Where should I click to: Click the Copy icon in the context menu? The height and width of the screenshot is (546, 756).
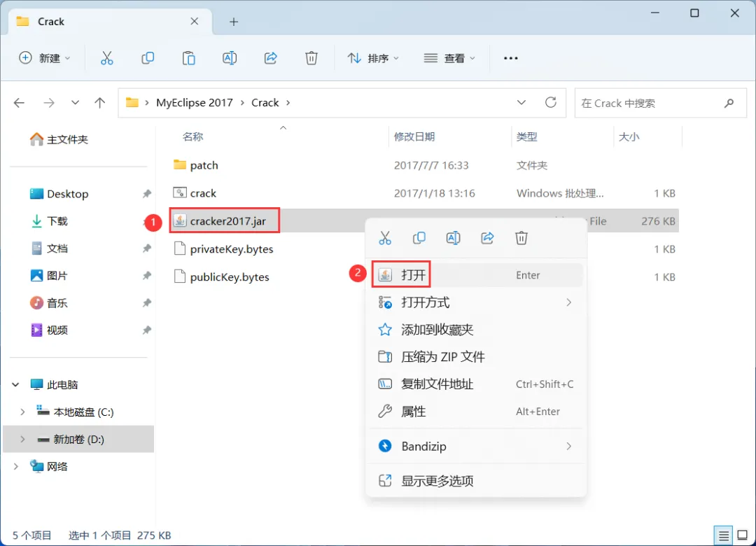(419, 238)
